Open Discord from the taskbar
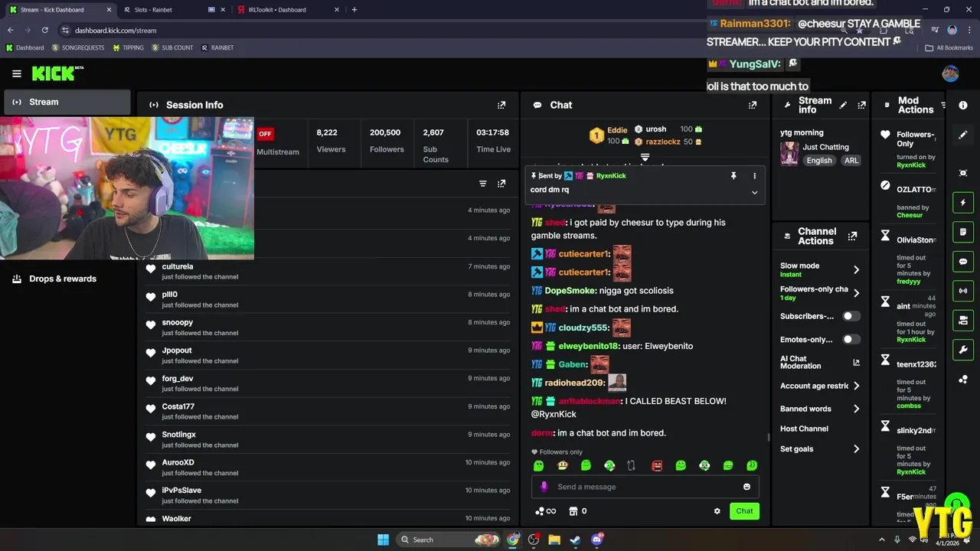The image size is (980, 551). (596, 540)
